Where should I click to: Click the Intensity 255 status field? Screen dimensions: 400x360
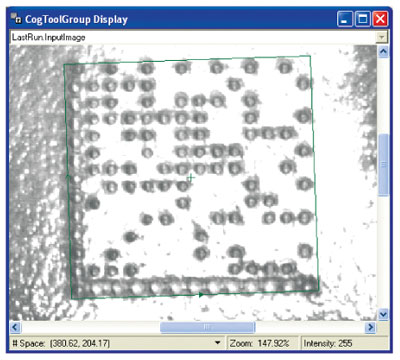click(344, 343)
